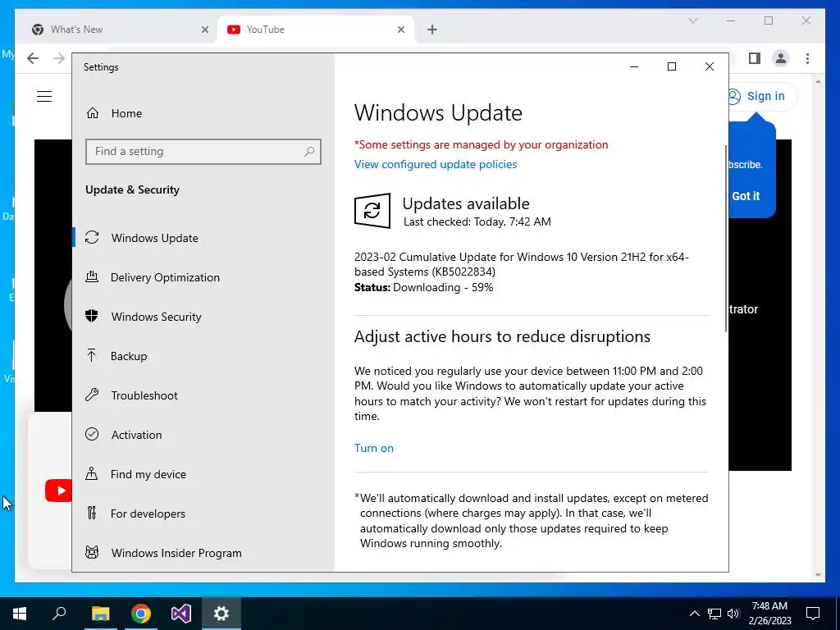Select Windows Update in sidebar

point(155,238)
